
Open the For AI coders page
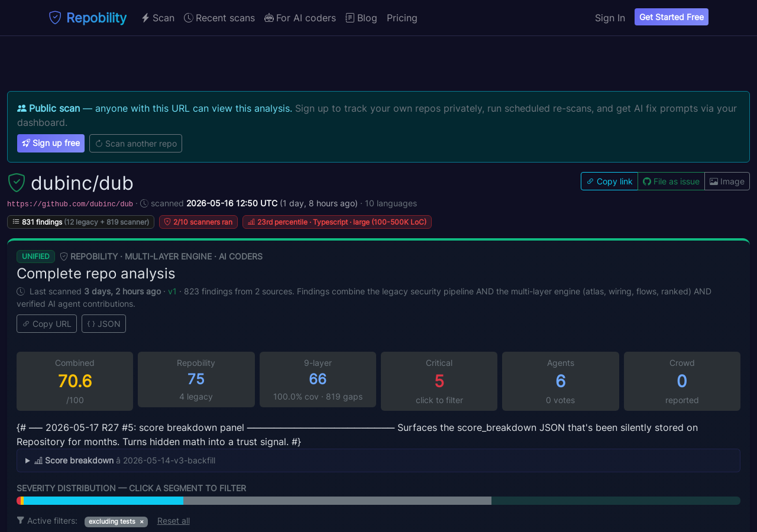(x=300, y=18)
